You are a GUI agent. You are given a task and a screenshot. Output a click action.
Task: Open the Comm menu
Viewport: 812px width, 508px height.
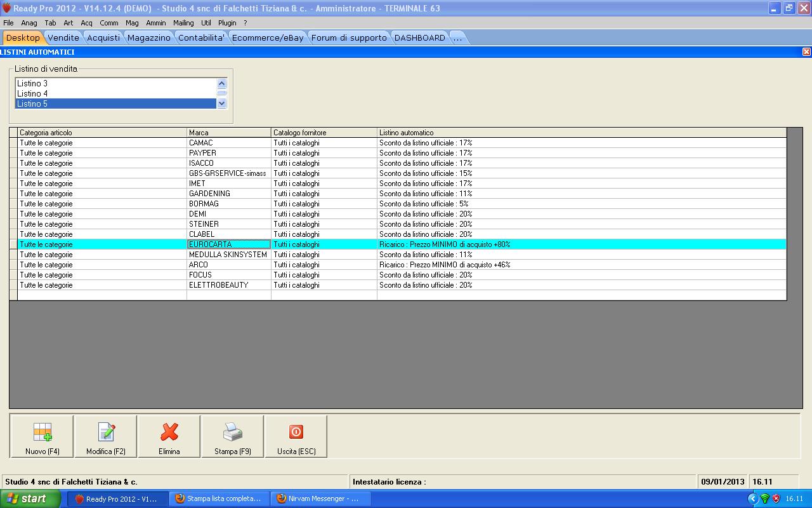(109, 23)
